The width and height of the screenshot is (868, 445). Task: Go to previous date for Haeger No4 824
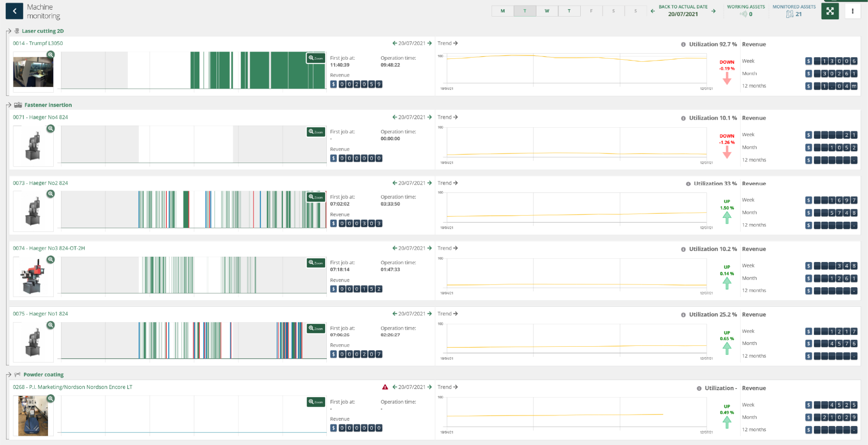click(395, 117)
